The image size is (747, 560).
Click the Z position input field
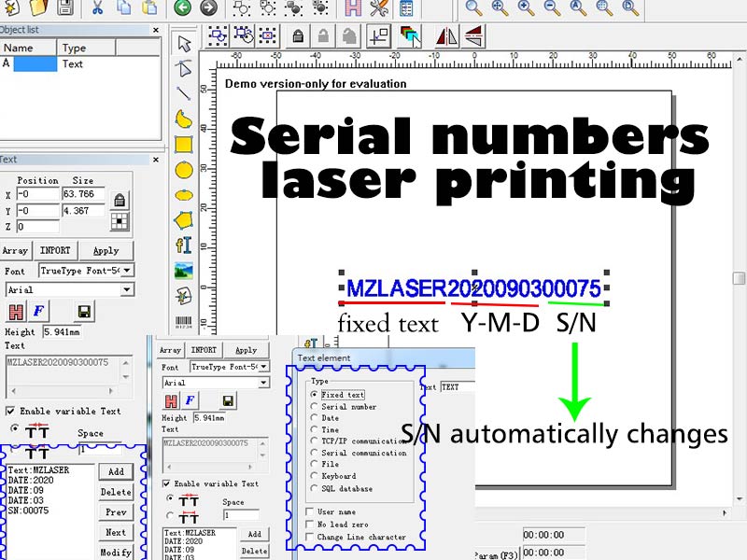click(x=37, y=227)
